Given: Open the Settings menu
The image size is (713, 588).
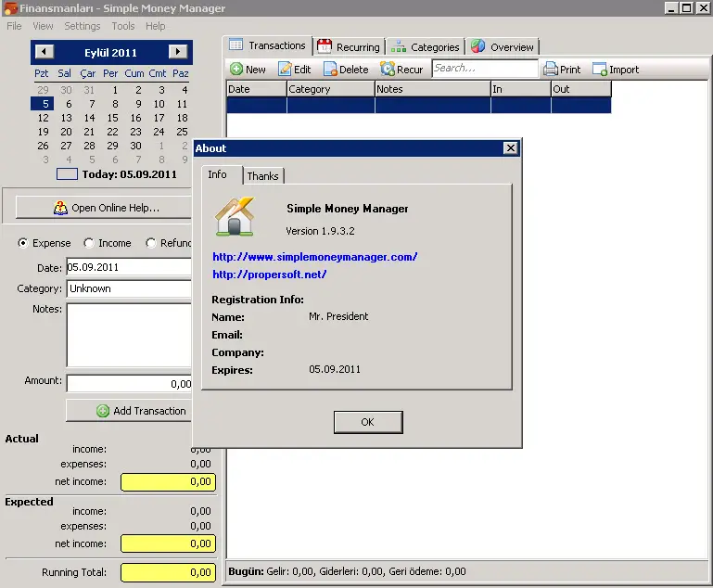Looking at the screenshot, I should pyautogui.click(x=82, y=26).
